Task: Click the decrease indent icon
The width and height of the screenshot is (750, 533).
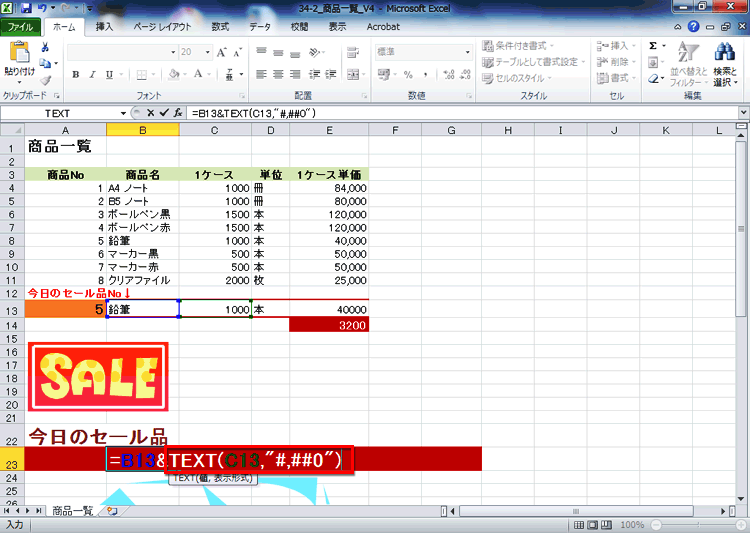Action: coord(314,74)
